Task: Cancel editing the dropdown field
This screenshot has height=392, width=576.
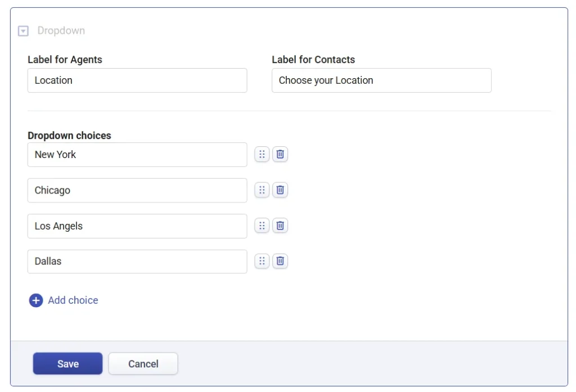Action: click(x=143, y=364)
